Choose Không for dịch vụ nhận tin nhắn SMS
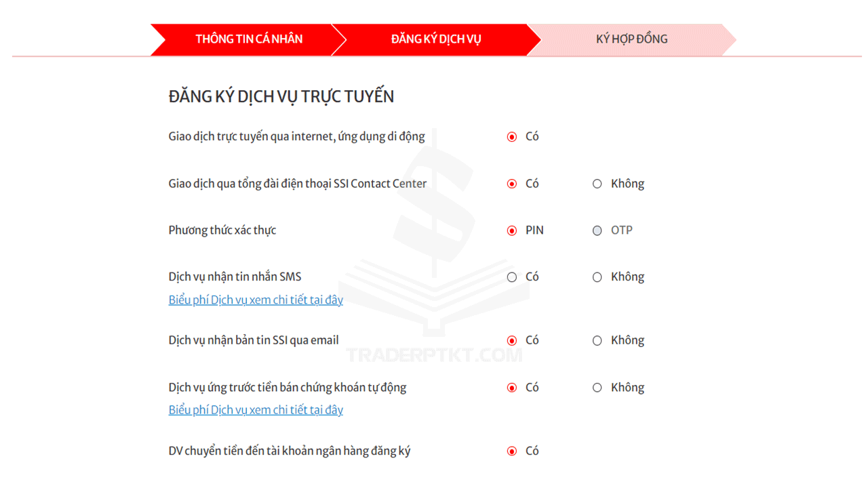This screenshot has height=488, width=868. 597,277
